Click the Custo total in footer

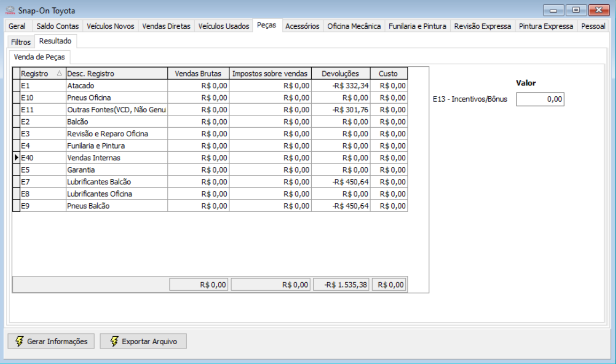(x=389, y=285)
